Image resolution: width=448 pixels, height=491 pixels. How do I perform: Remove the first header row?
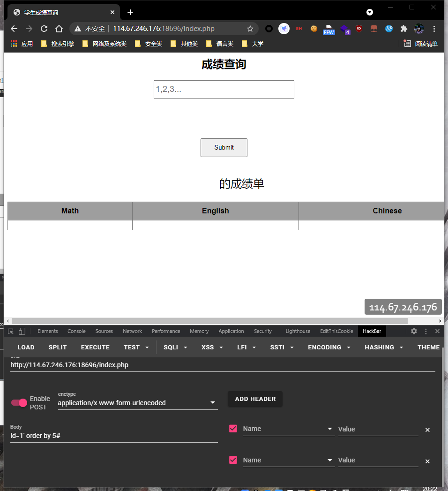(x=427, y=430)
